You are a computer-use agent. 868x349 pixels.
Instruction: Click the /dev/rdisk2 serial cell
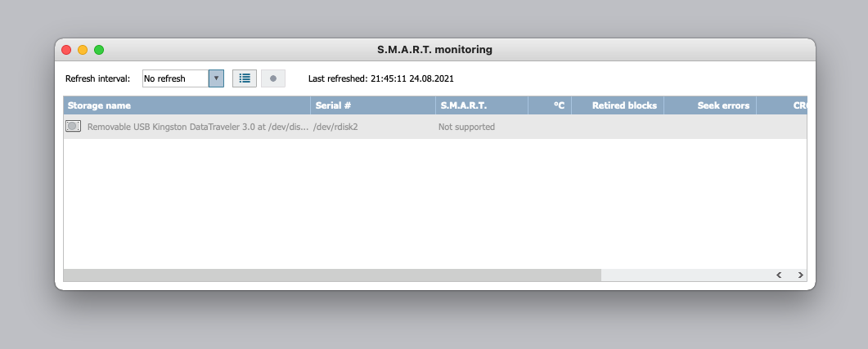(335, 127)
